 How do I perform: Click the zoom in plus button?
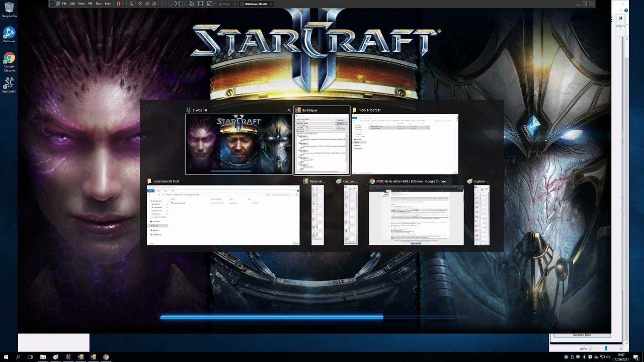(621, 348)
